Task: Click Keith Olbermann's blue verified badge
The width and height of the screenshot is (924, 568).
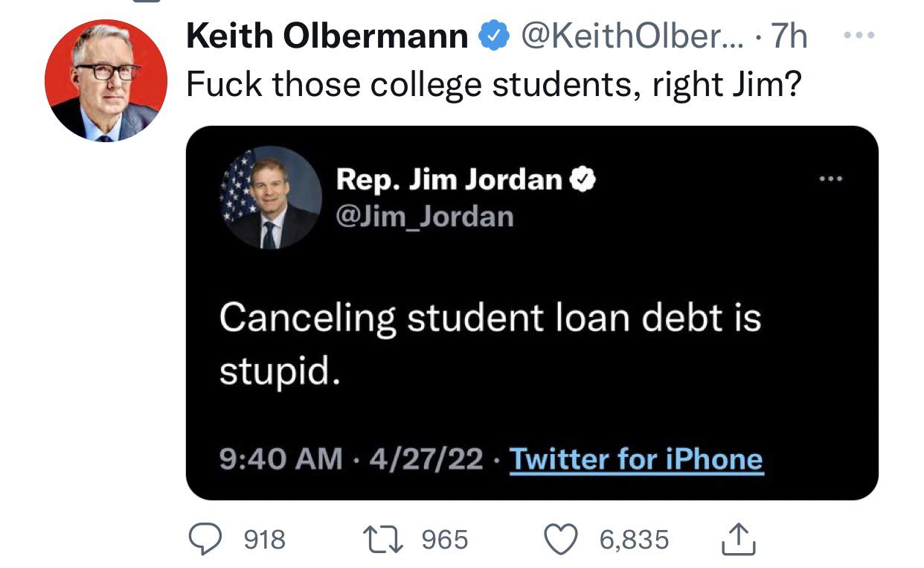Action: (492, 36)
